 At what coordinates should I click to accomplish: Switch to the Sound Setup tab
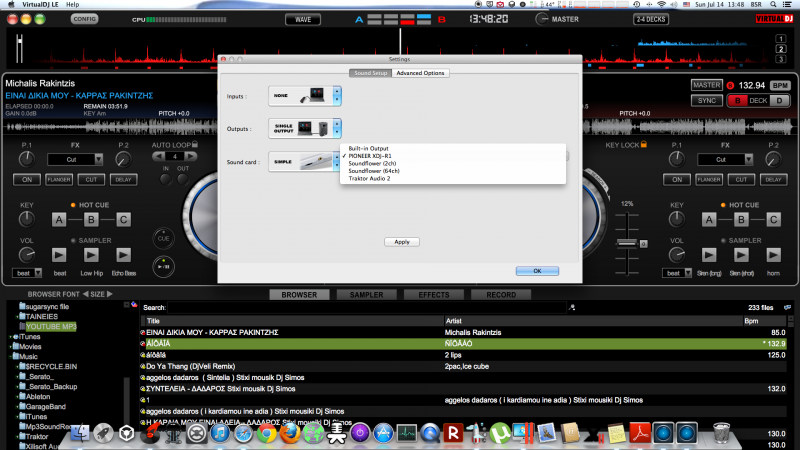pos(371,73)
